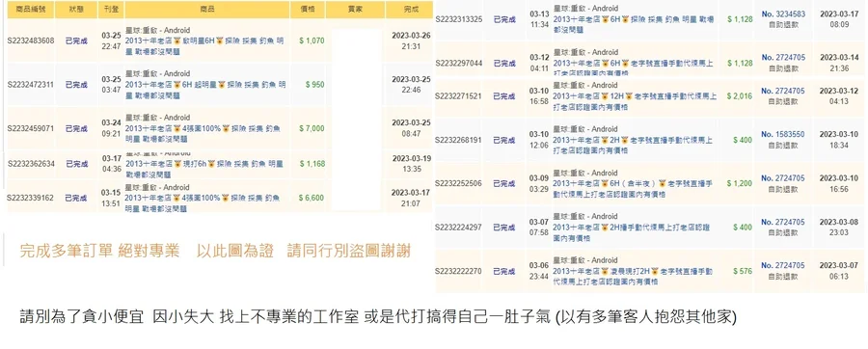Click the $ 2,016 price amount
This screenshot has height=349, width=868.
pyautogui.click(x=740, y=95)
